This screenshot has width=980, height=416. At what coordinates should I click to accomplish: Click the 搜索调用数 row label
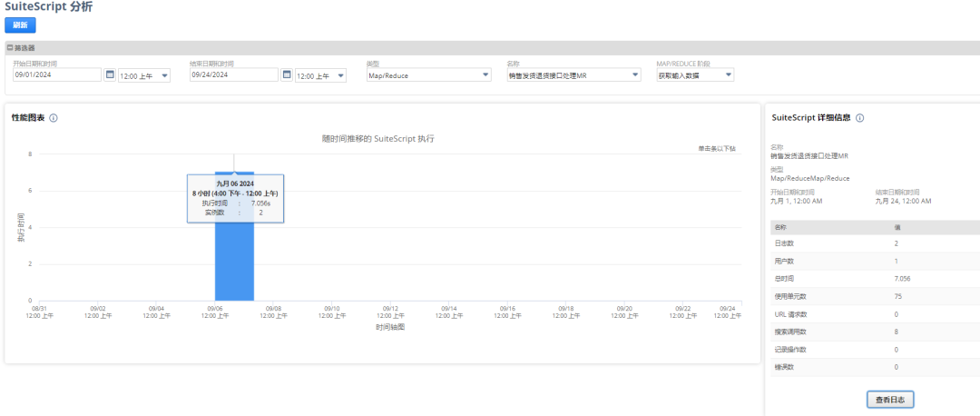[x=790, y=332]
